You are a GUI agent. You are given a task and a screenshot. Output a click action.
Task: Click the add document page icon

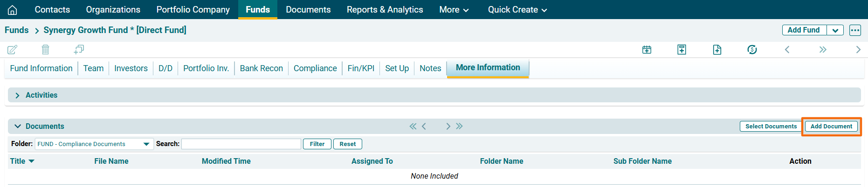tap(717, 50)
